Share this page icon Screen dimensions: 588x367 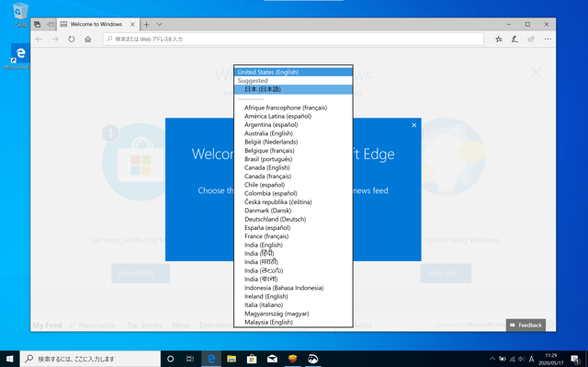[x=531, y=39]
